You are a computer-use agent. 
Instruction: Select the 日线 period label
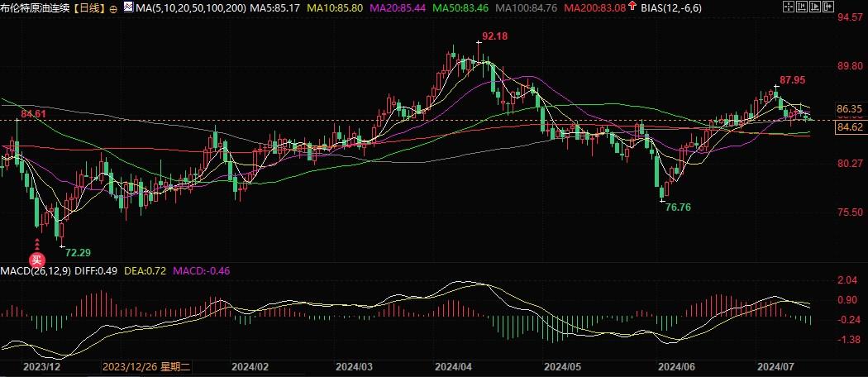[90, 9]
